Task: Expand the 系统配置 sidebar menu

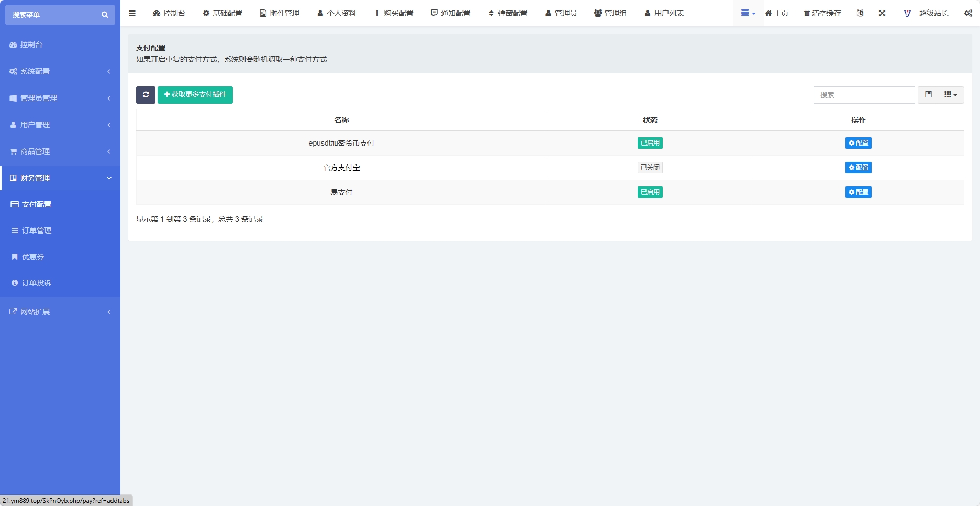Action: (60, 71)
